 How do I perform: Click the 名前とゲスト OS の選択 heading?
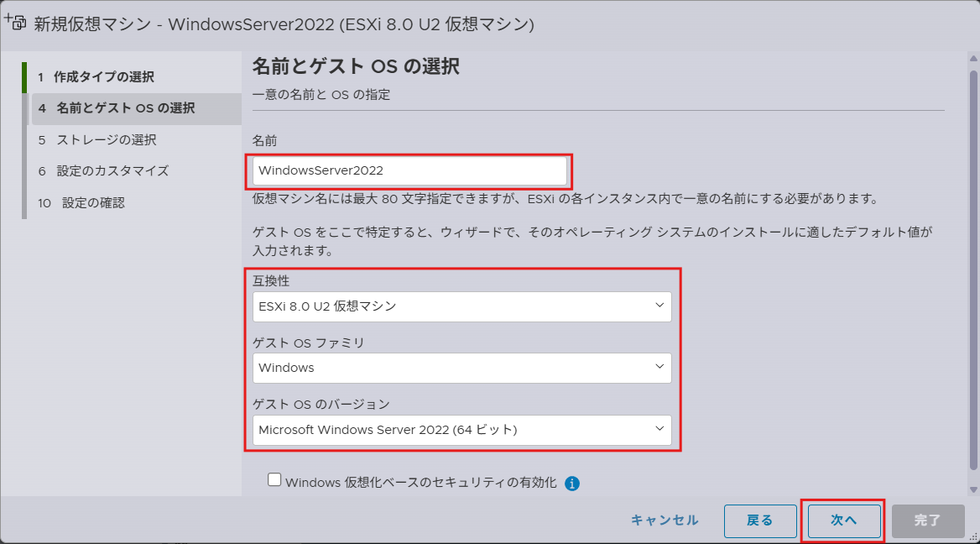(356, 66)
